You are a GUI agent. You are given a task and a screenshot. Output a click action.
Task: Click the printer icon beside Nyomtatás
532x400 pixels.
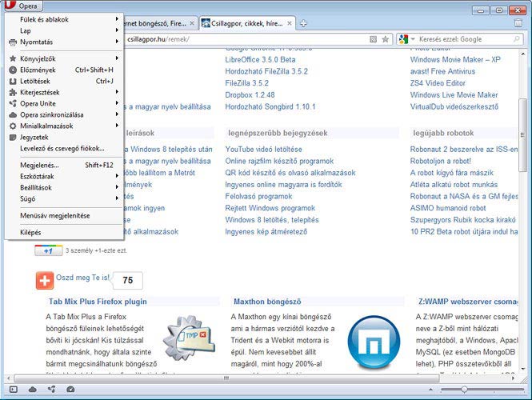pyautogui.click(x=13, y=42)
